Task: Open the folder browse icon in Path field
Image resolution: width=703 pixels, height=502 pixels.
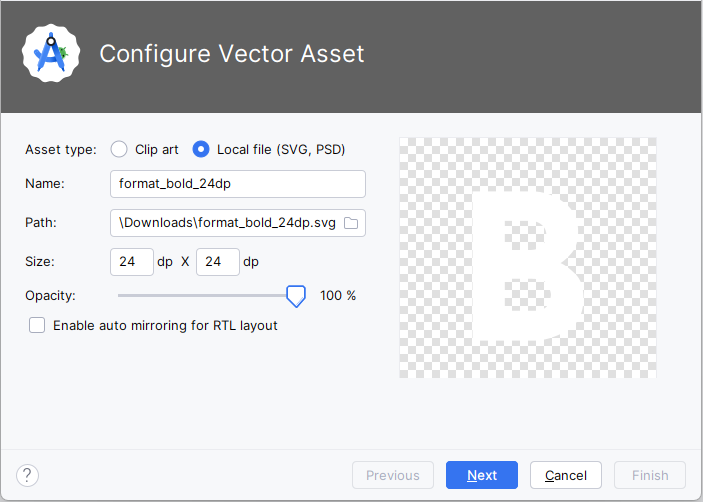Action: click(x=351, y=223)
